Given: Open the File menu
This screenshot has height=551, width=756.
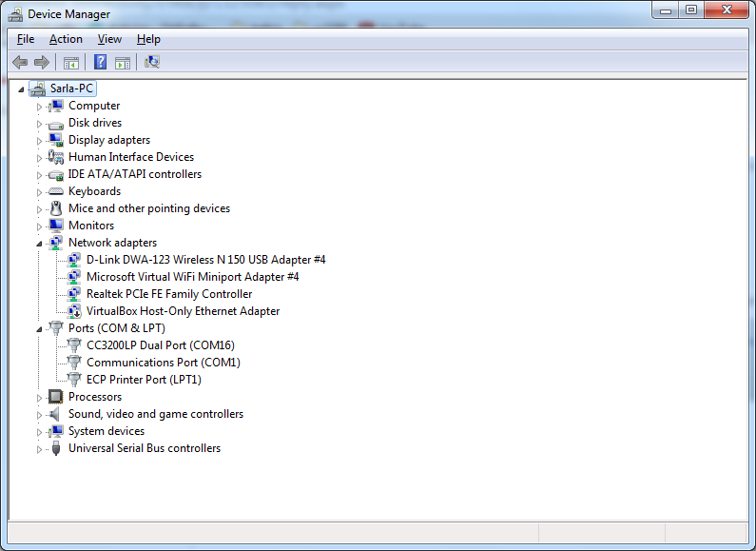Looking at the screenshot, I should pos(26,39).
